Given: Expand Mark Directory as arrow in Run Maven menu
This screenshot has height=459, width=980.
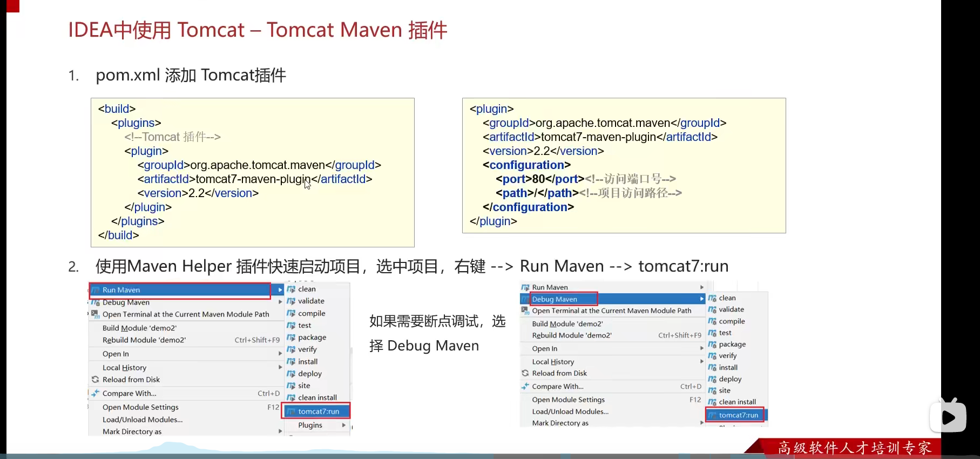Looking at the screenshot, I should coord(280,431).
